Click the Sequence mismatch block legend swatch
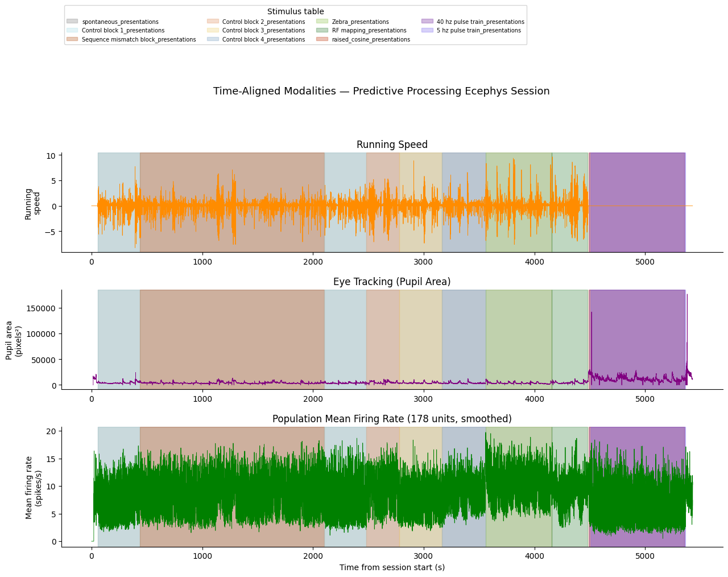 72,39
